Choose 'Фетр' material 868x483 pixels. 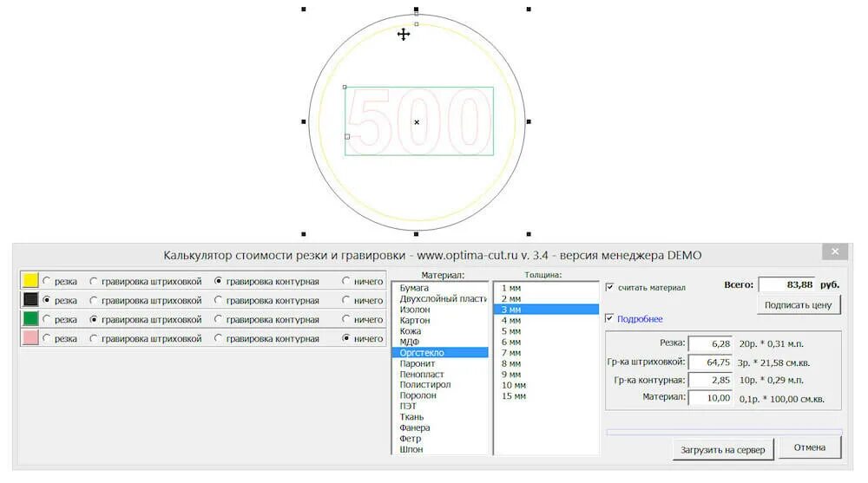point(440,438)
